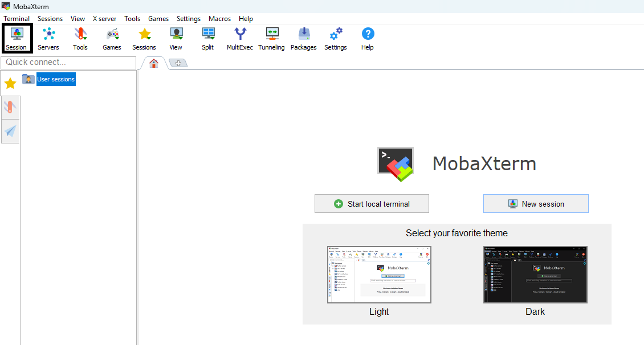Click the Dark theme label
Viewport: 644px width, 345px height.
coord(535,312)
